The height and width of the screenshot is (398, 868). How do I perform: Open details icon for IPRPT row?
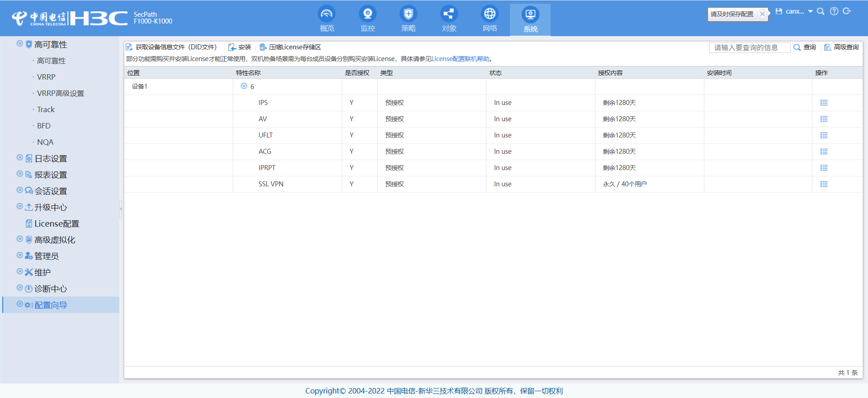tap(824, 168)
